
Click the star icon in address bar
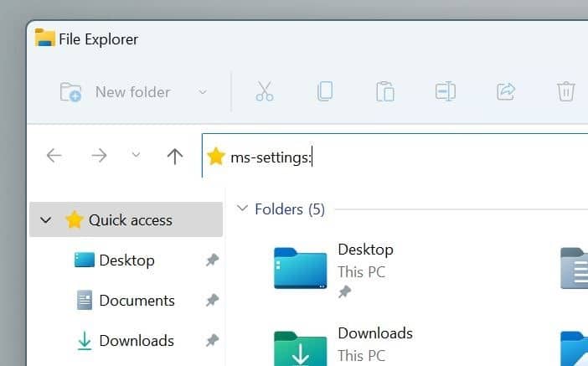[x=216, y=157]
